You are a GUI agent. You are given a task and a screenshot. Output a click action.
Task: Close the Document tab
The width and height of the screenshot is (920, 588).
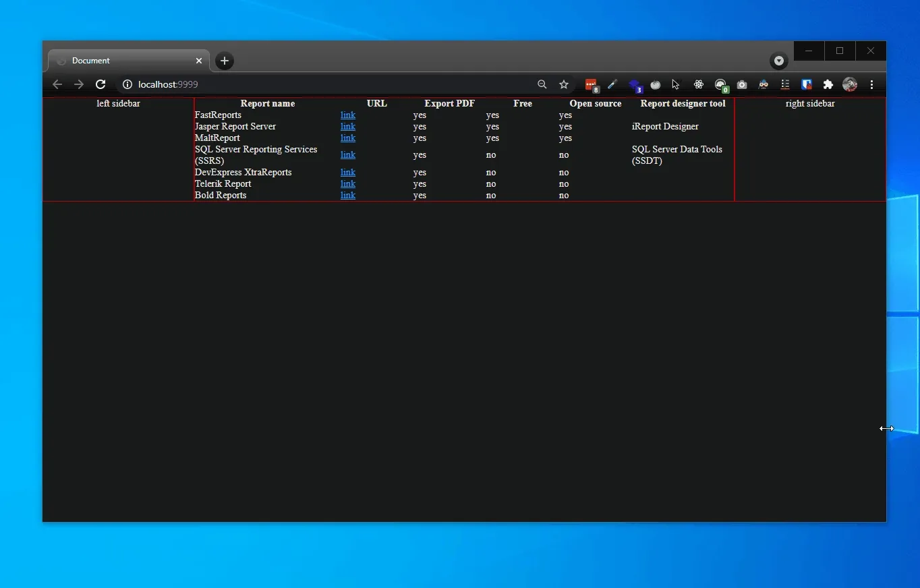pyautogui.click(x=199, y=61)
